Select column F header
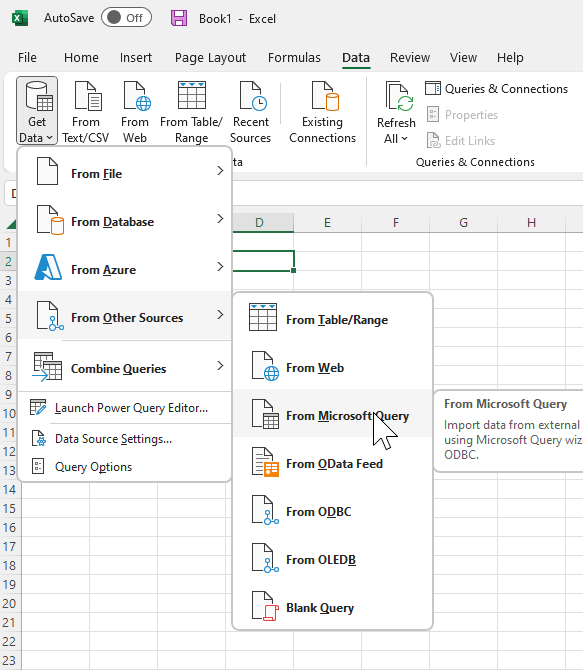Viewport: 583px width, 670px height. tap(395, 223)
